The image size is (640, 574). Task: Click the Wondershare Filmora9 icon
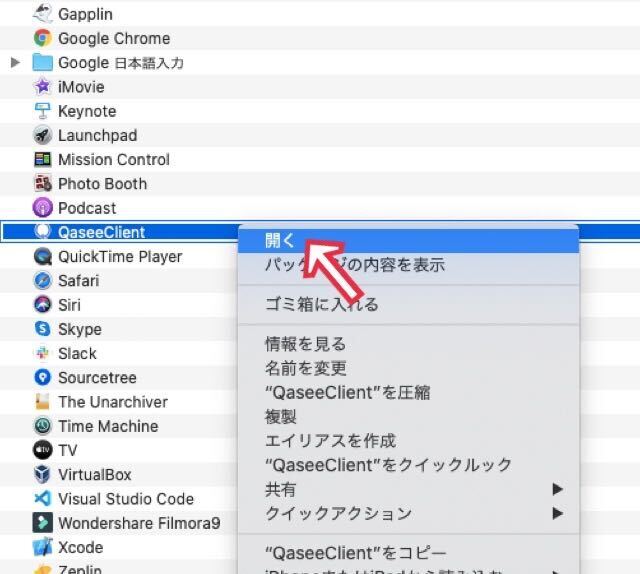pyautogui.click(x=42, y=523)
